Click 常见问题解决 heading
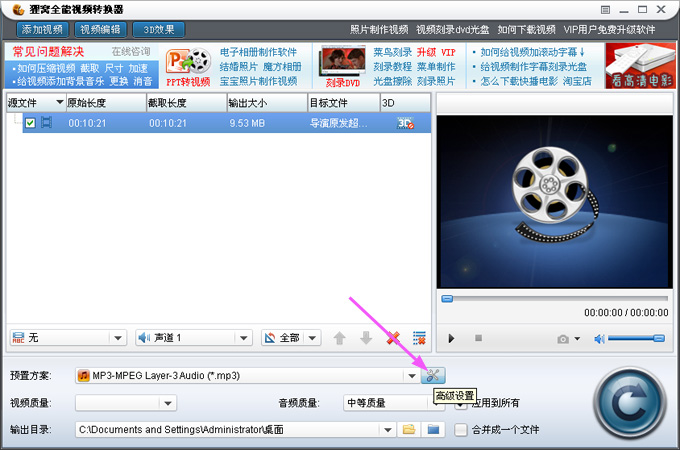680x450 pixels. point(48,52)
